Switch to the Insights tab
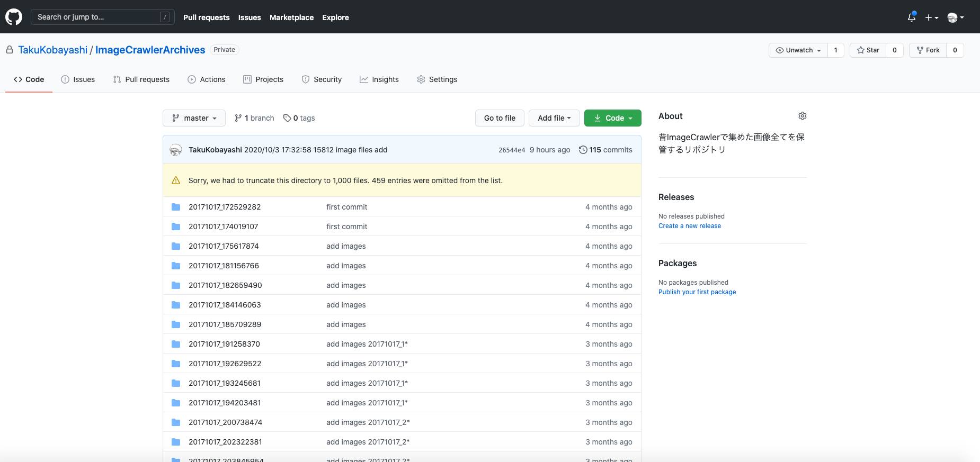 pyautogui.click(x=379, y=79)
